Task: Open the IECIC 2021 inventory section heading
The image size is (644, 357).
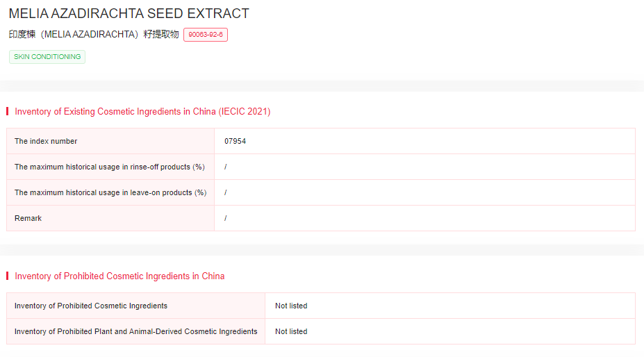Action: point(142,112)
